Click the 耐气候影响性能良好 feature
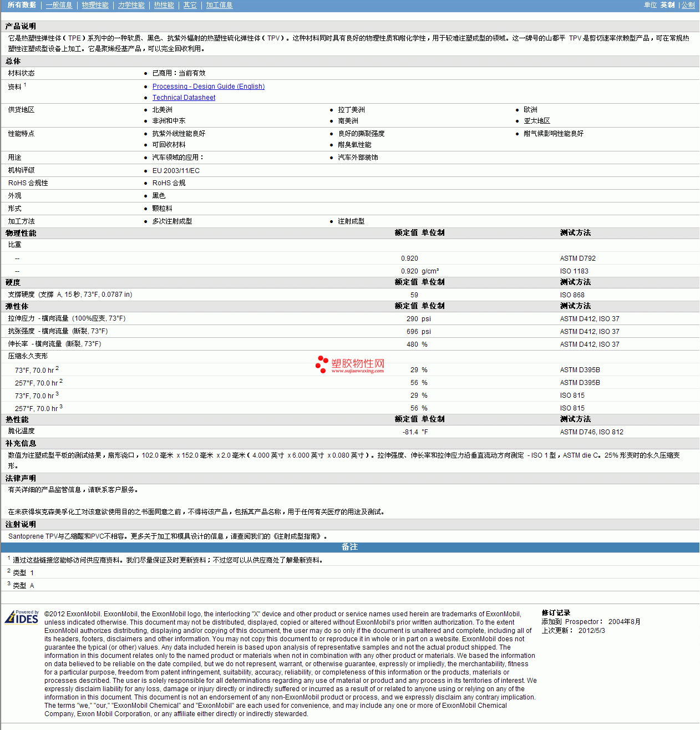The height and width of the screenshot is (730, 700). click(x=554, y=134)
